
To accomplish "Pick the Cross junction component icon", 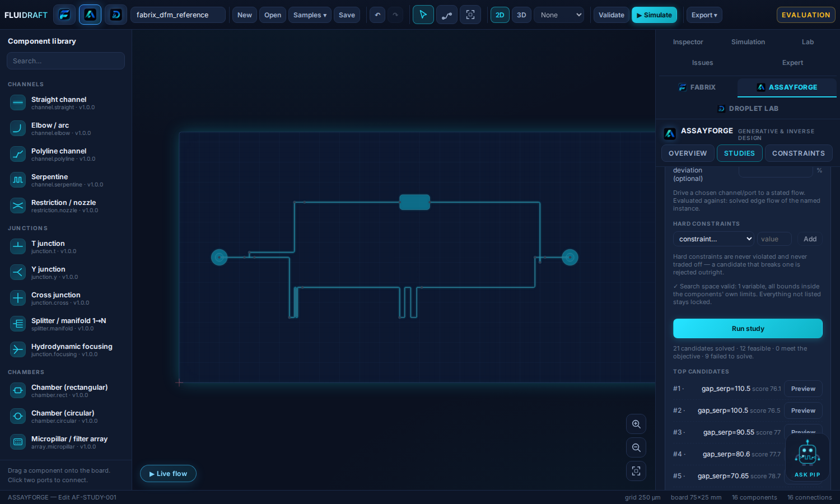I will coord(18,298).
